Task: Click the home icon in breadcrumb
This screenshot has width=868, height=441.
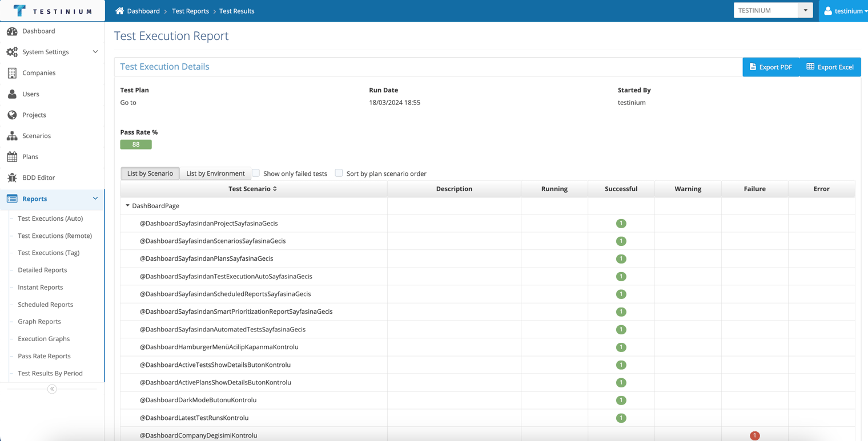Action: pyautogui.click(x=119, y=11)
